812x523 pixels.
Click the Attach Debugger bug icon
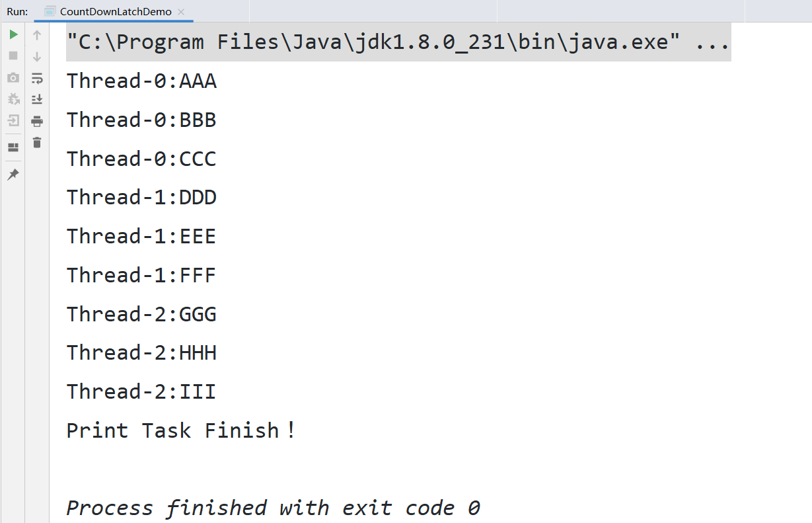coord(13,99)
